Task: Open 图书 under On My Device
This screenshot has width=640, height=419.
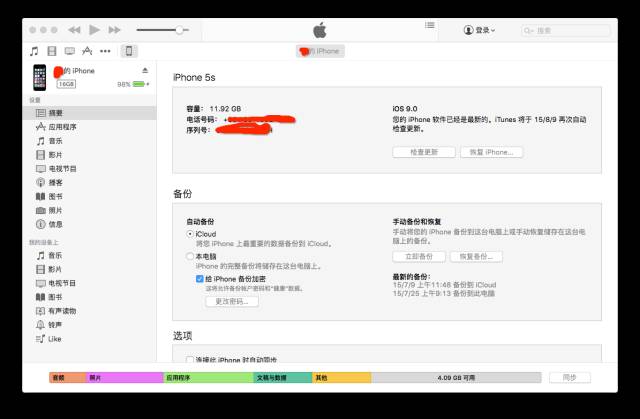Action: (x=90, y=297)
